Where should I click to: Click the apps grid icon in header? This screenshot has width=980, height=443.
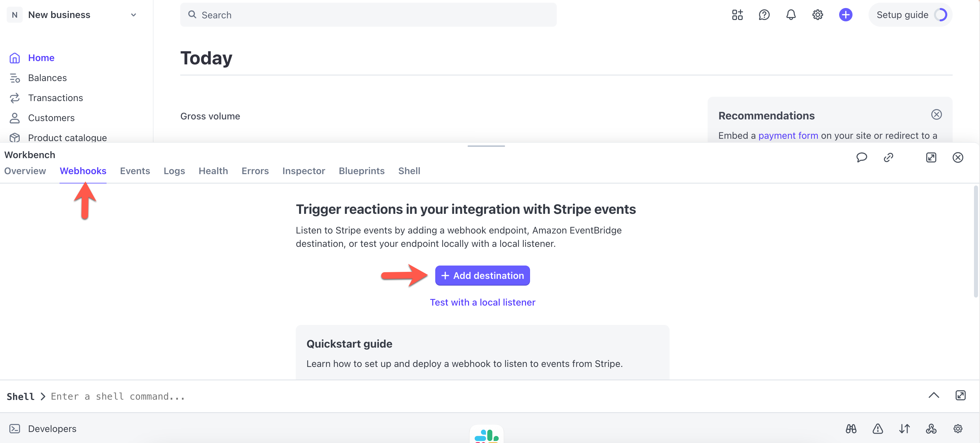pyautogui.click(x=737, y=15)
